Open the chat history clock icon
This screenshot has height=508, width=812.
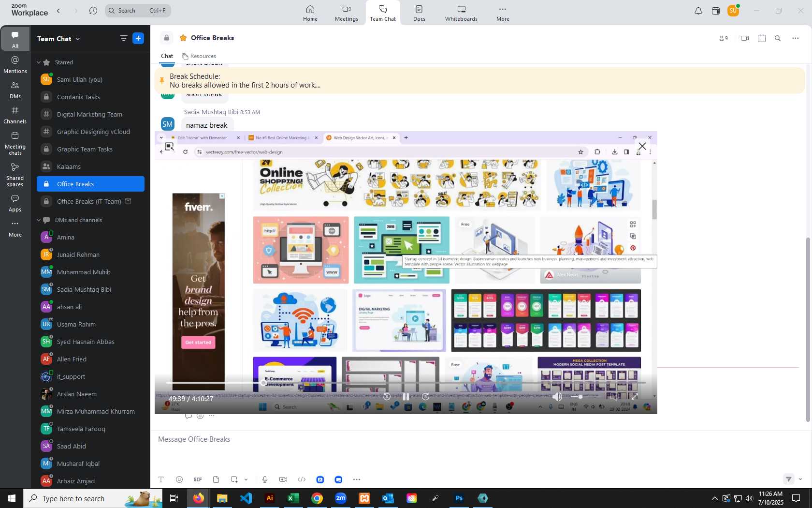93,11
